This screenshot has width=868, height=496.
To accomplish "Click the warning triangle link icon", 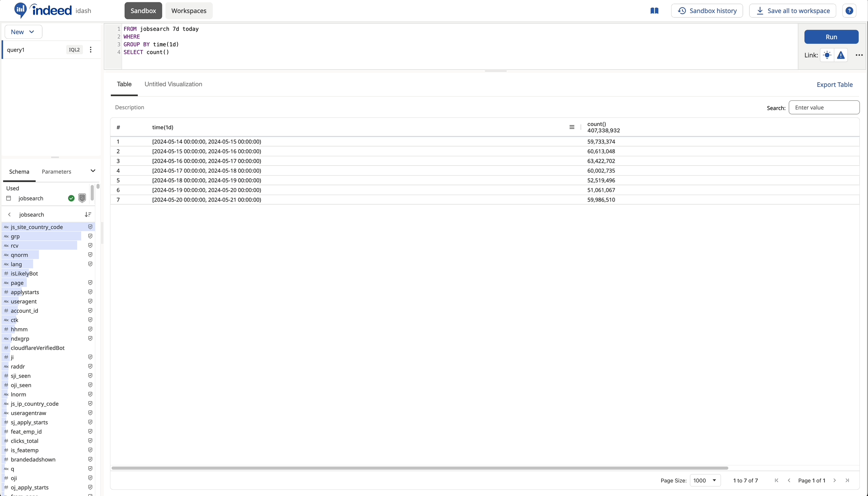I will tap(840, 55).
